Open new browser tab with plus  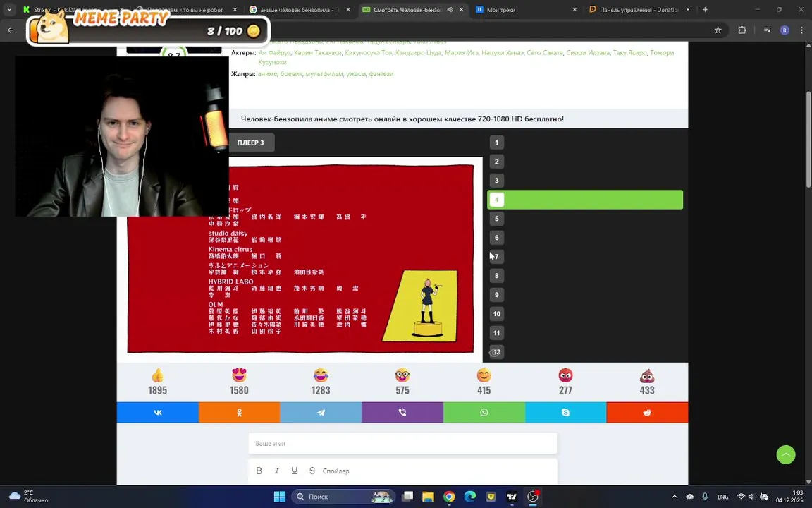(x=705, y=9)
